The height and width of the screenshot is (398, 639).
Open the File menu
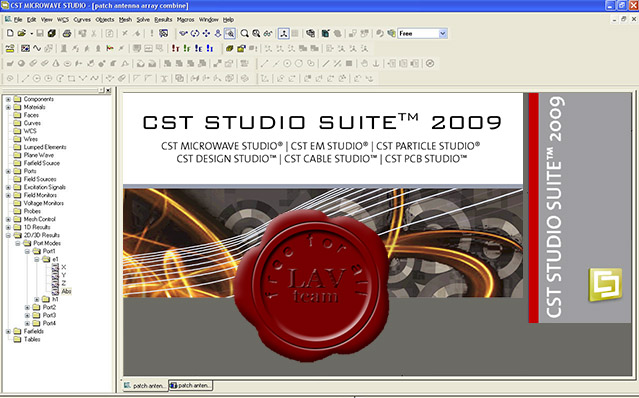[18, 20]
